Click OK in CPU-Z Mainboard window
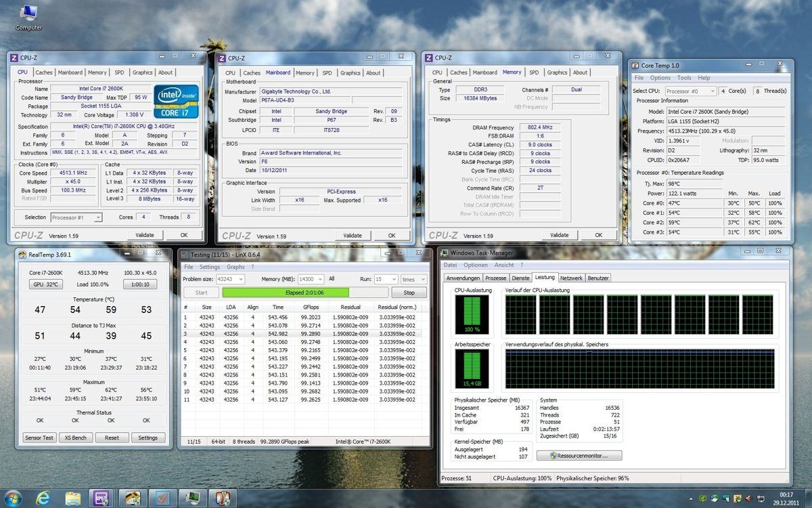 [x=391, y=236]
